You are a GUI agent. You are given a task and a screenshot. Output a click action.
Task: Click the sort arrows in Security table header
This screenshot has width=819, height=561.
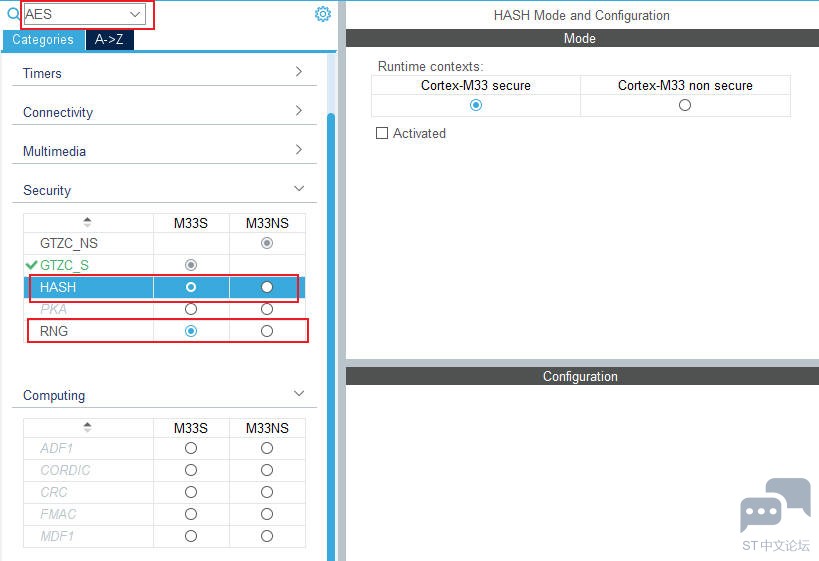(87, 222)
